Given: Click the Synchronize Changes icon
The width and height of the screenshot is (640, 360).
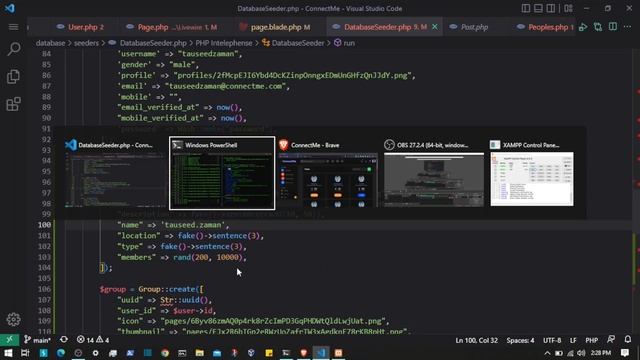Looking at the screenshot, I should (x=64, y=340).
